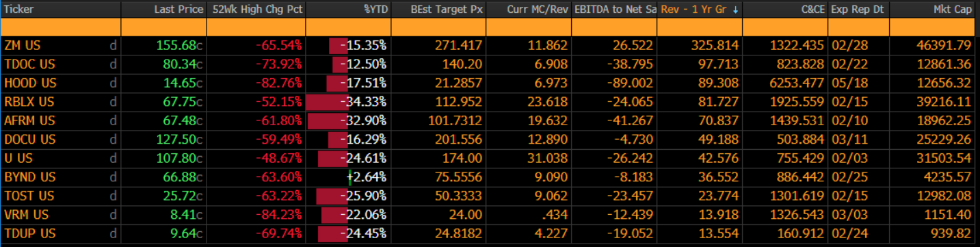Click the red YTD bar for RBLX
The width and height of the screenshot is (980, 247).
(327, 102)
